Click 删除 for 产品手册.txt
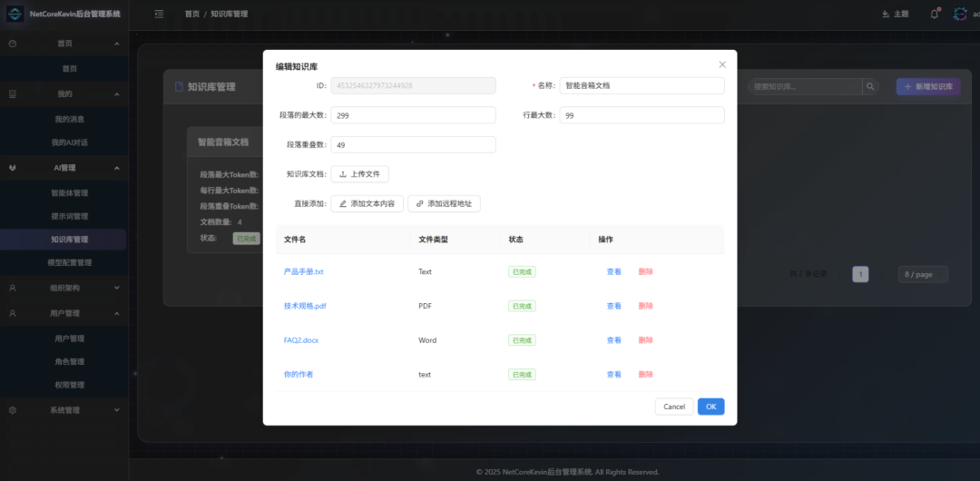The height and width of the screenshot is (481, 980). point(646,271)
